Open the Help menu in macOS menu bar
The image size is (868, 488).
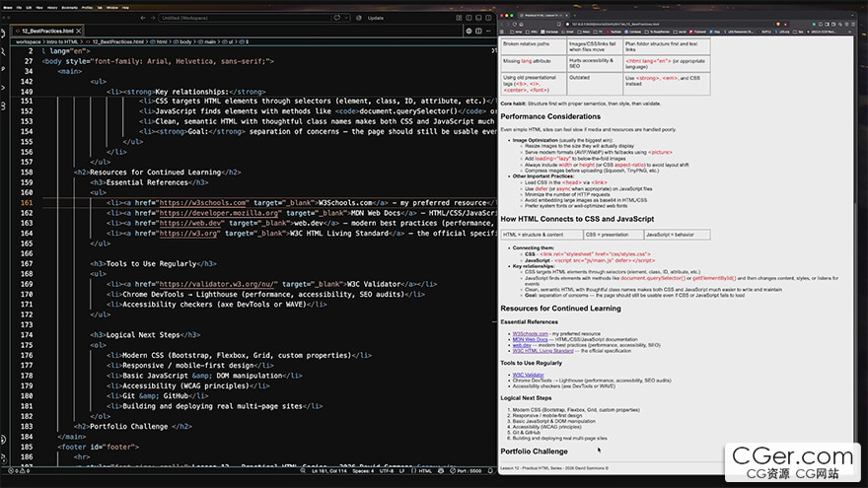pyautogui.click(x=125, y=8)
